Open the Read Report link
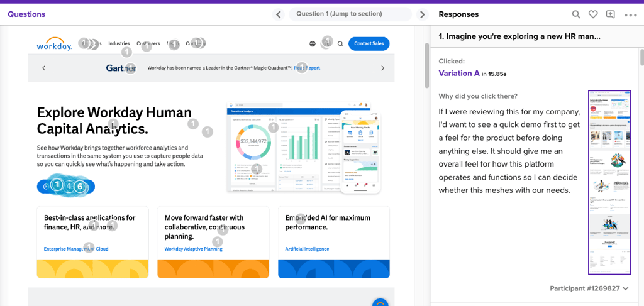 click(307, 68)
